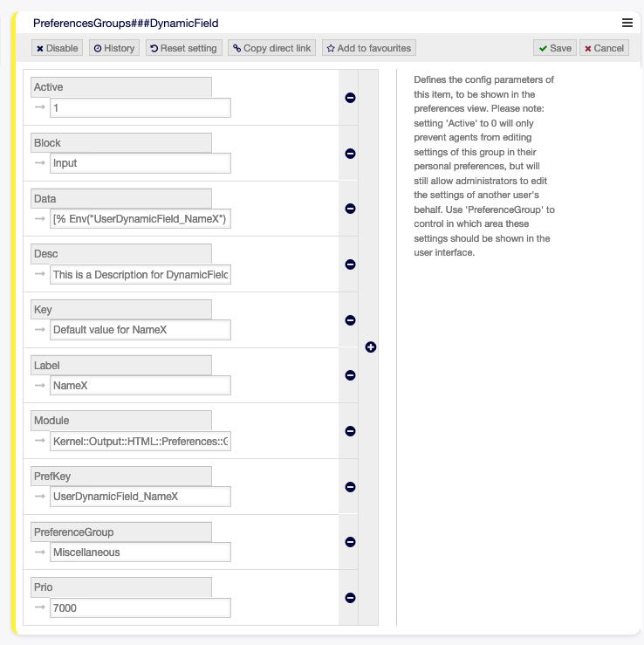Remove the Data entry with minus icon

350,209
